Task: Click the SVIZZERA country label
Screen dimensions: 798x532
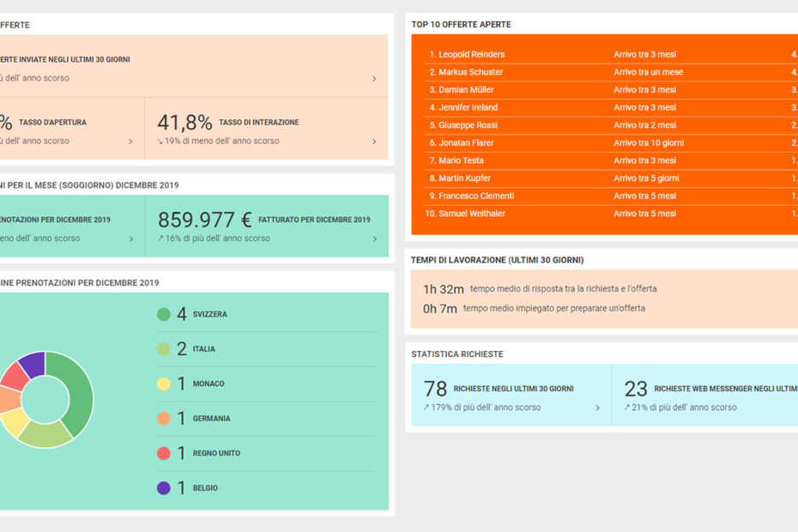Action: tap(209, 315)
